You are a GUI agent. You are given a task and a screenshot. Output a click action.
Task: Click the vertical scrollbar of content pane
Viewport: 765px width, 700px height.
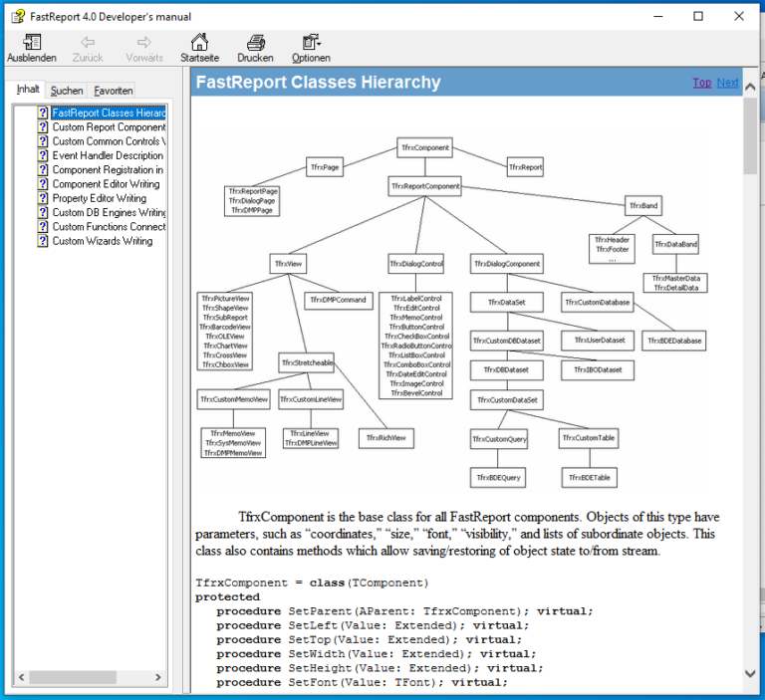click(751, 398)
